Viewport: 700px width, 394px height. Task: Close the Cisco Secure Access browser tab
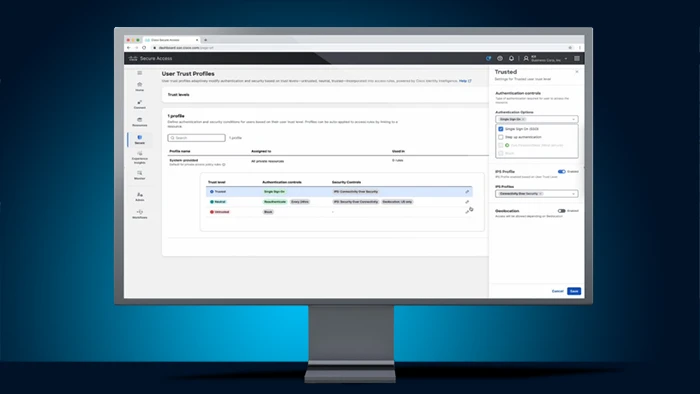(197, 40)
